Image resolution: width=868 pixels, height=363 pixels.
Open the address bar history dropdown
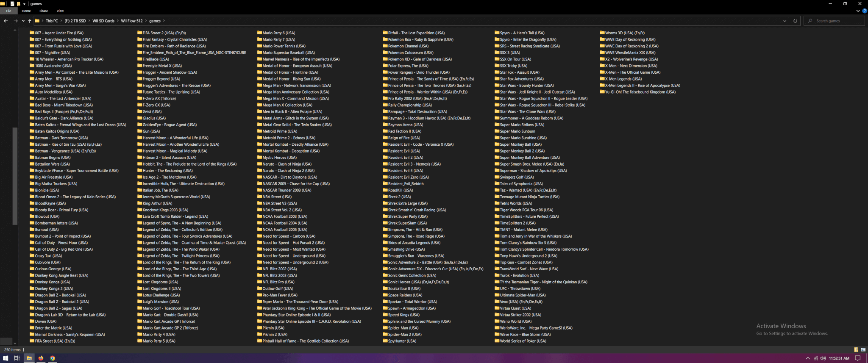click(785, 21)
